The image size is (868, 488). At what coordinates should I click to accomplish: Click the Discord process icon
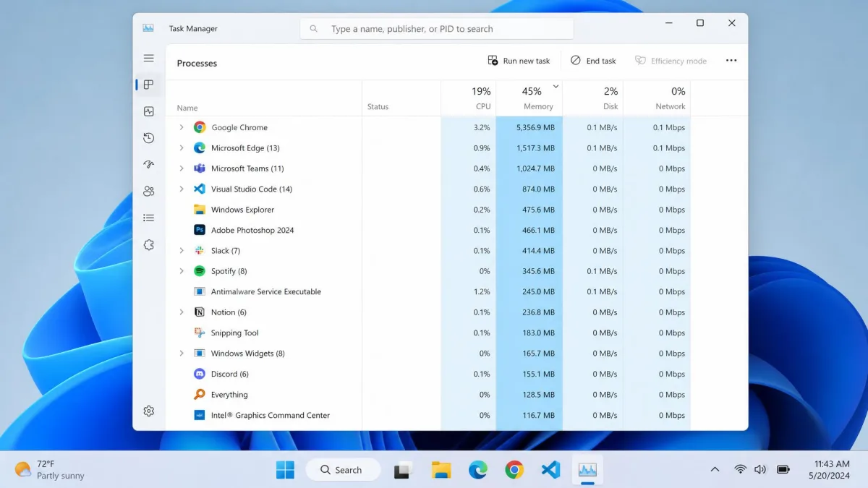[x=200, y=374]
